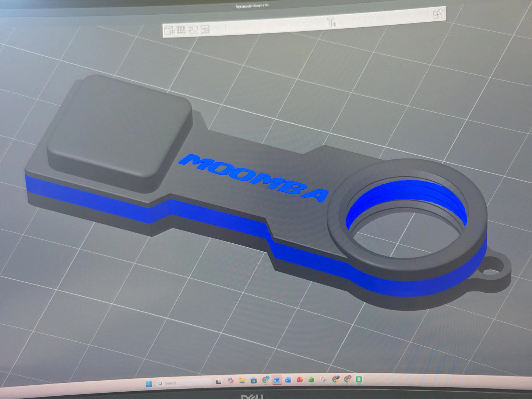
Task: Open Excel from the taskbar
Action: [x=311, y=379]
